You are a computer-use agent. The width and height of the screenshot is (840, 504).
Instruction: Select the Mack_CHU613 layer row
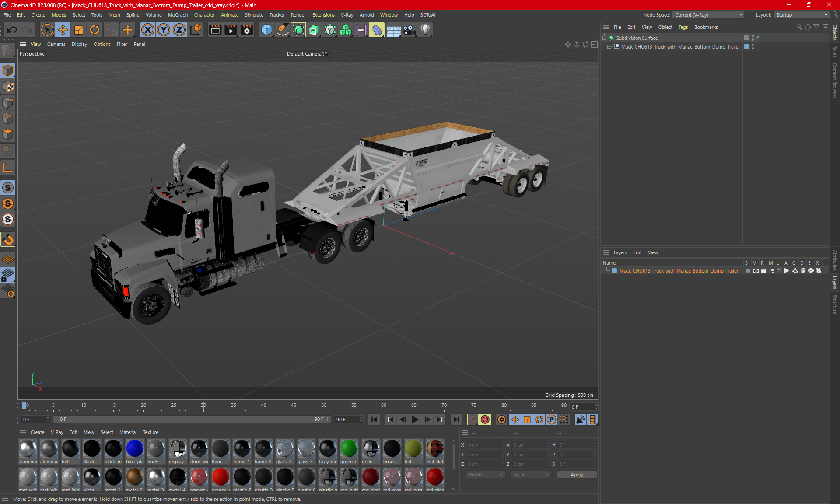pyautogui.click(x=714, y=271)
